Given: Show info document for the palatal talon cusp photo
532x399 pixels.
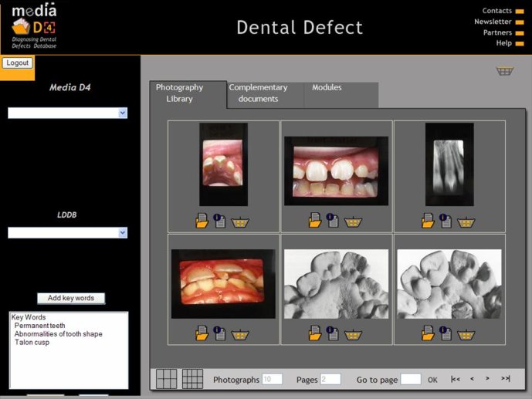Looking at the screenshot, I should [x=219, y=221].
